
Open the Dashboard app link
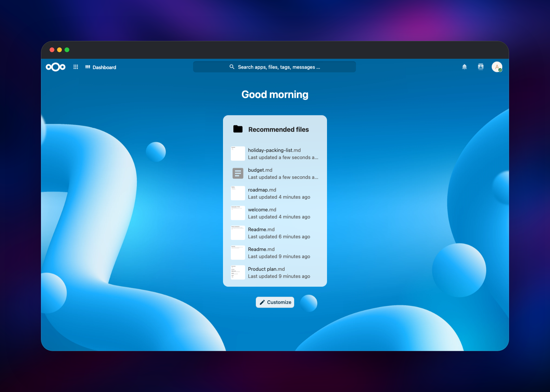[x=101, y=67]
